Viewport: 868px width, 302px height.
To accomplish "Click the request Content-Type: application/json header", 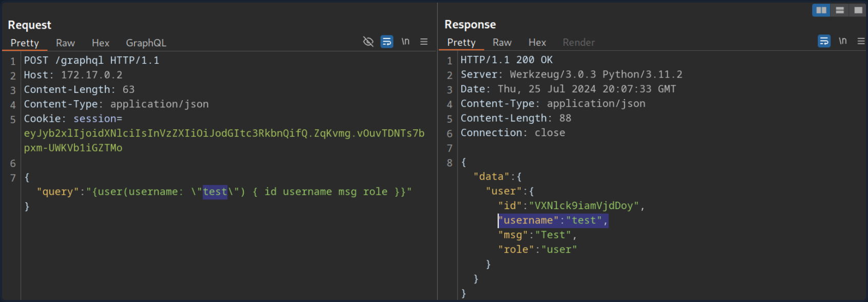I will point(116,104).
